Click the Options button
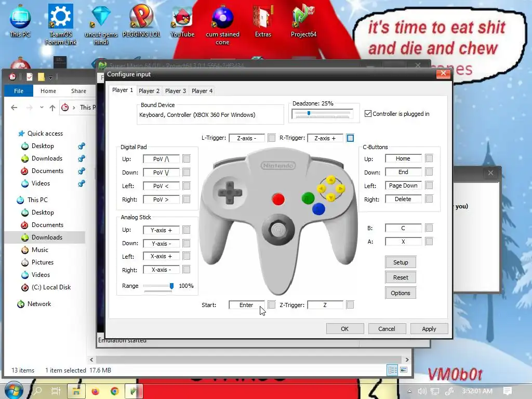Screen dimensions: 532x399 [401, 293]
